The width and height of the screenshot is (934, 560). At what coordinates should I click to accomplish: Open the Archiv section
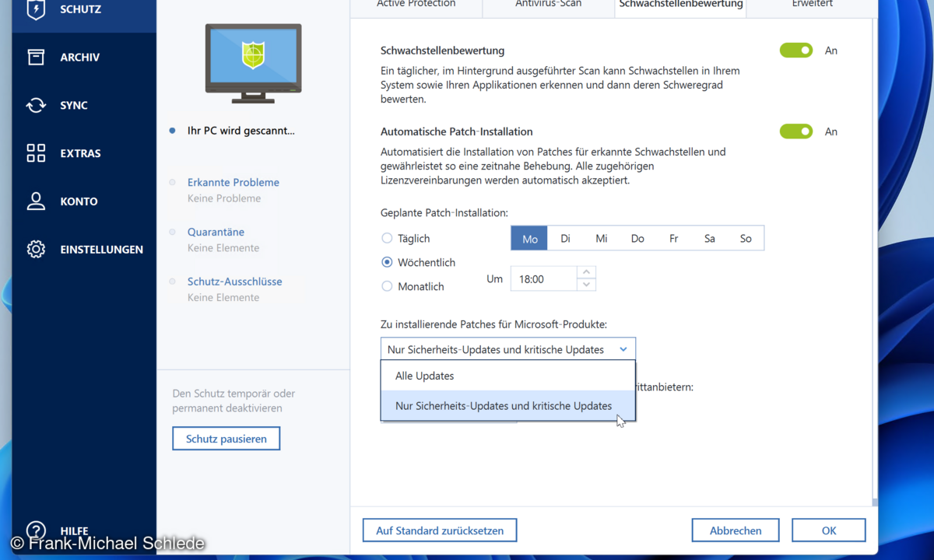pos(35,57)
